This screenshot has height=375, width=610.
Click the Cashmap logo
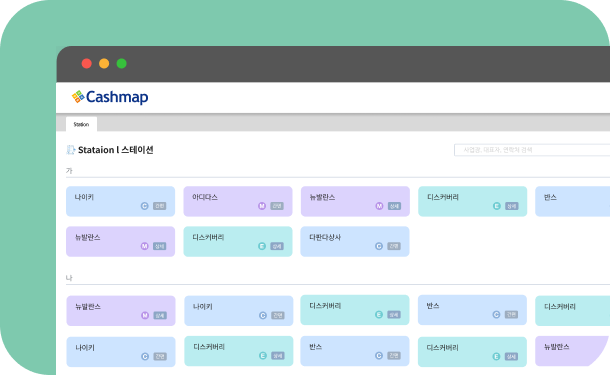pos(110,97)
